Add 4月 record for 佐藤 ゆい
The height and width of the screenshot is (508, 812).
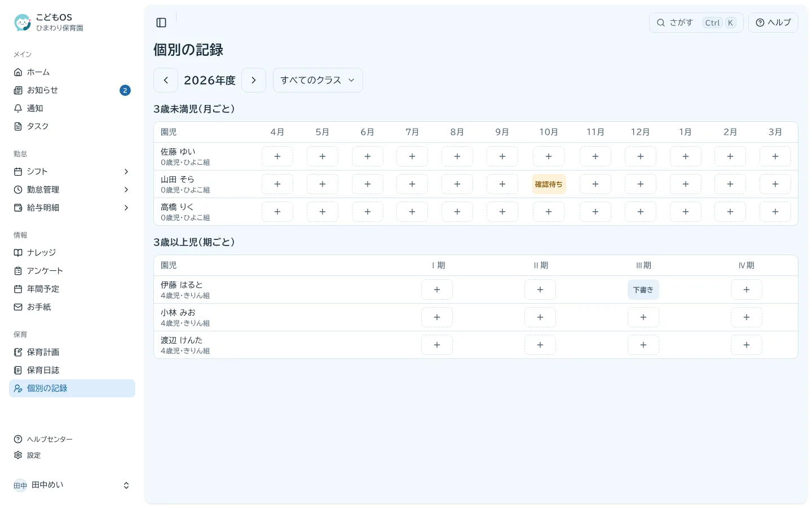tap(277, 156)
